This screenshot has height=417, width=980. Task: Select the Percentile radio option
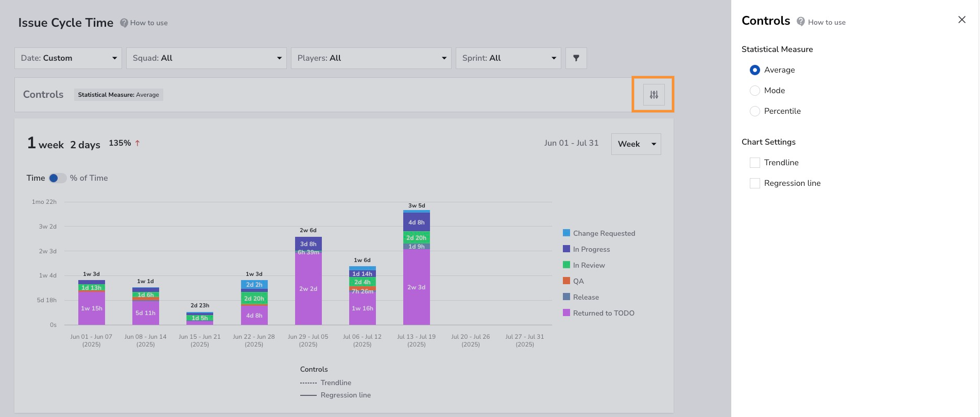click(755, 111)
